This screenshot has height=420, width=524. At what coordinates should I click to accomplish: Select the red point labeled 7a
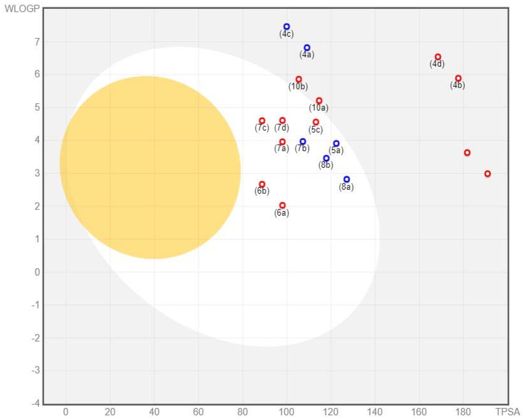pos(282,142)
